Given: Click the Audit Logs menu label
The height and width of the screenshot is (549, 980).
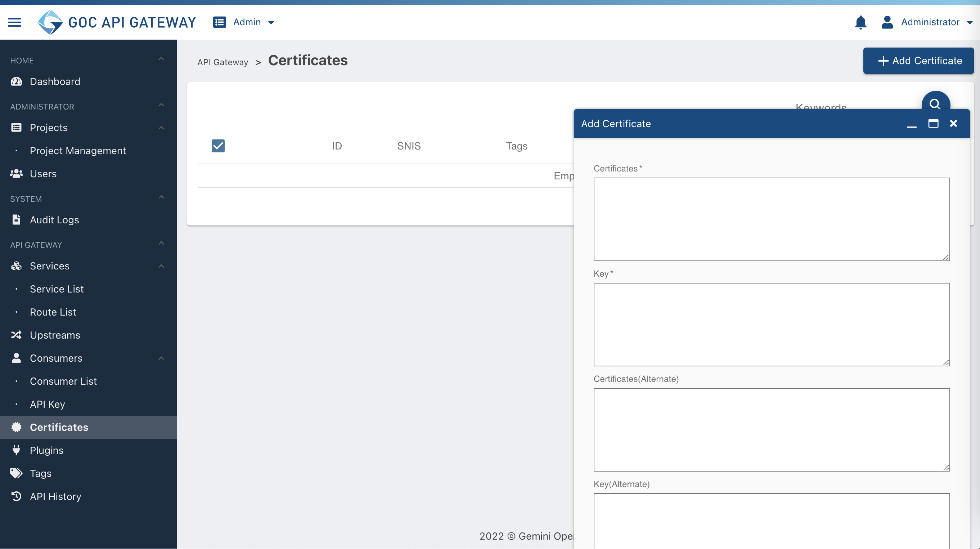Looking at the screenshot, I should click(54, 220).
